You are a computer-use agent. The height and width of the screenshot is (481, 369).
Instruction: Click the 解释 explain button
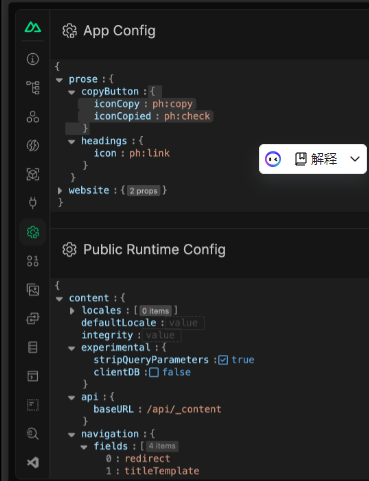[316, 159]
